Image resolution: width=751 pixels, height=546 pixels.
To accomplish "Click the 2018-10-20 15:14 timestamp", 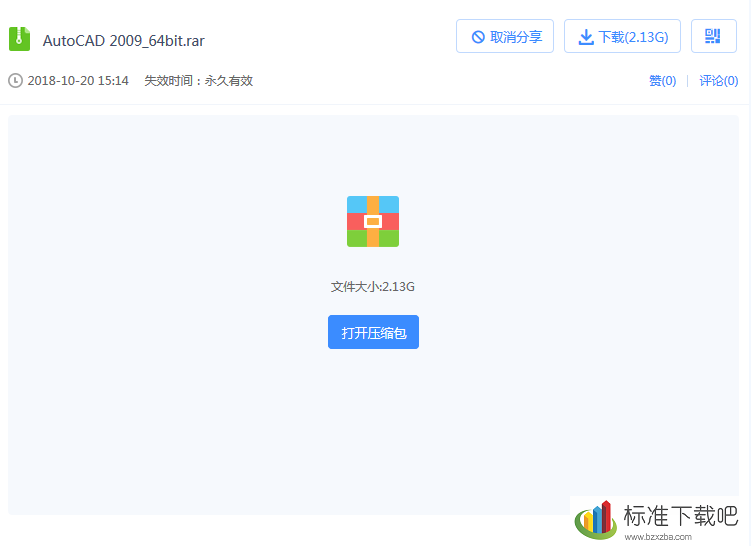I will pos(78,80).
